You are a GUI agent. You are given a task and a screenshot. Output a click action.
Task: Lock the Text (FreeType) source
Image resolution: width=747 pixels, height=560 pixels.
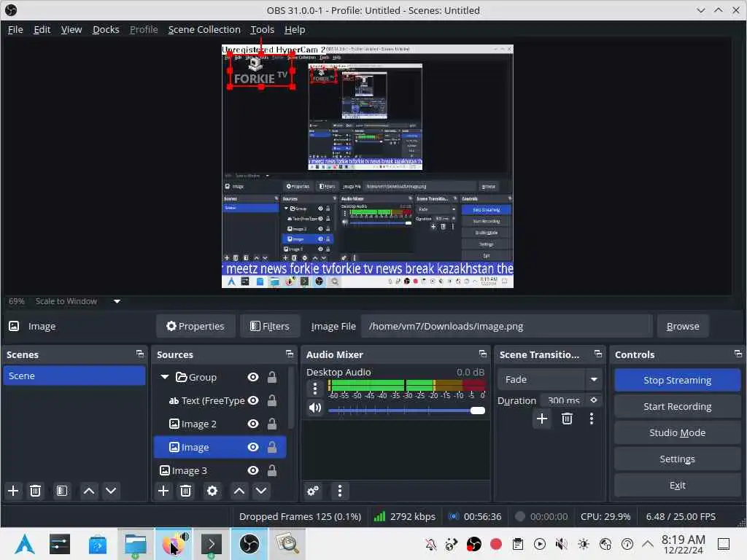pos(272,400)
